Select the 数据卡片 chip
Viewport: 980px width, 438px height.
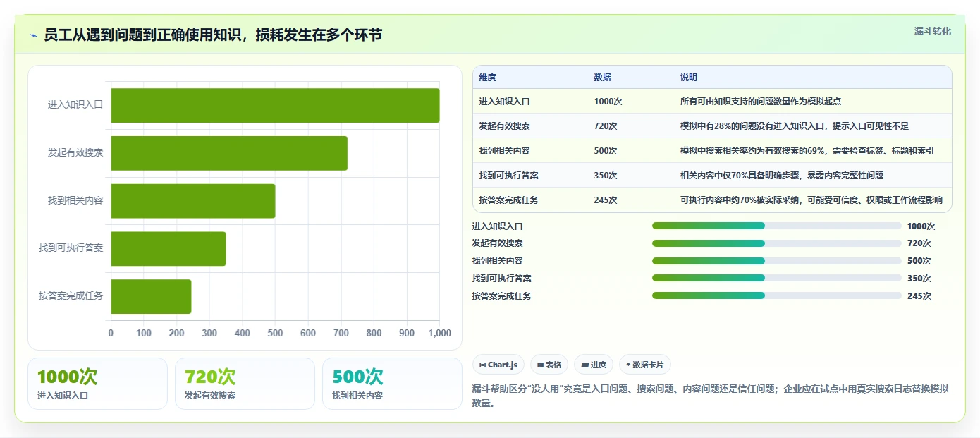pos(645,365)
